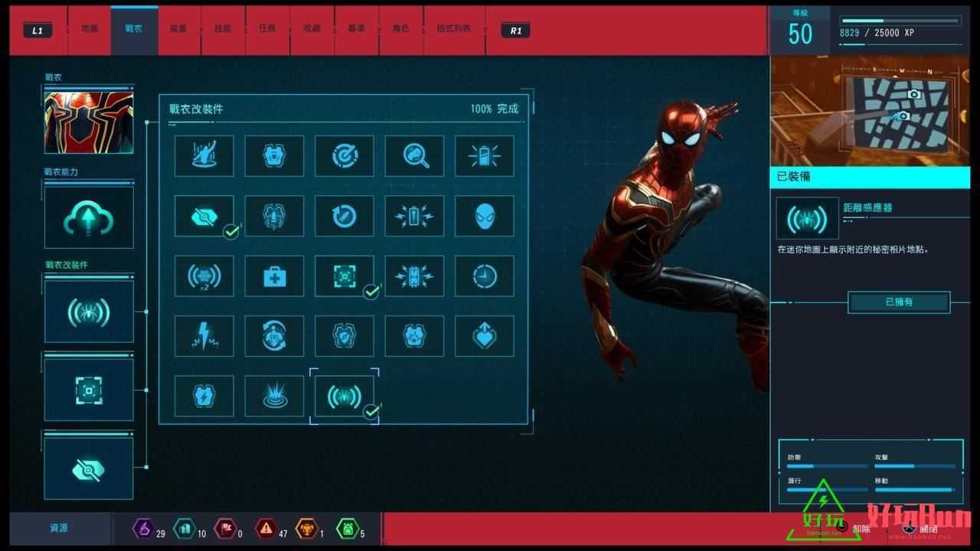
Task: Toggle the checked target scanner mod in grid
Action: coord(344,276)
